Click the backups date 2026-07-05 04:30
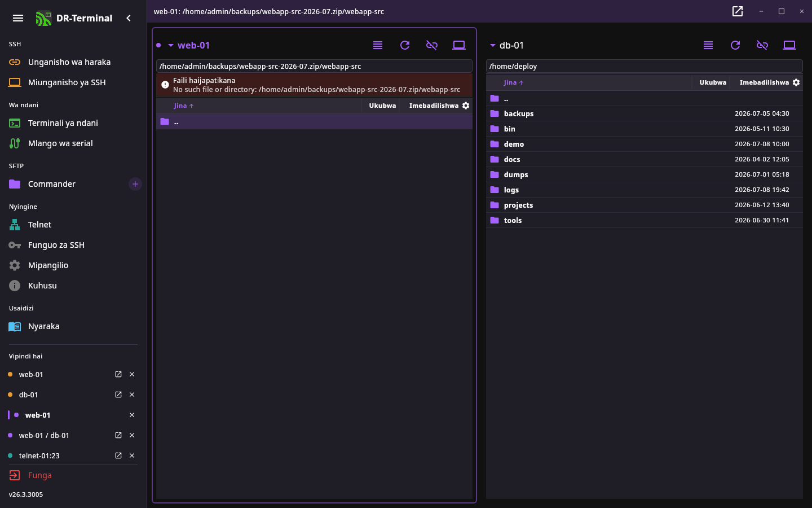This screenshot has width=812, height=508. tap(762, 113)
